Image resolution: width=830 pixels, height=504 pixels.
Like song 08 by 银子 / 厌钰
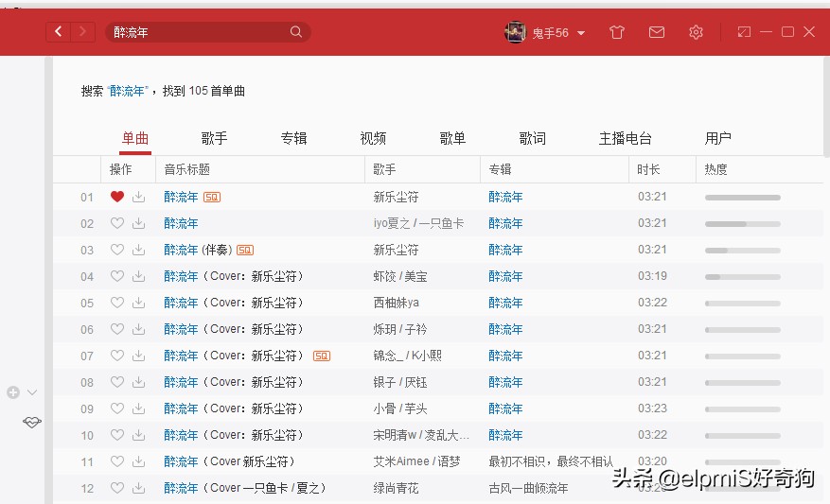117,382
